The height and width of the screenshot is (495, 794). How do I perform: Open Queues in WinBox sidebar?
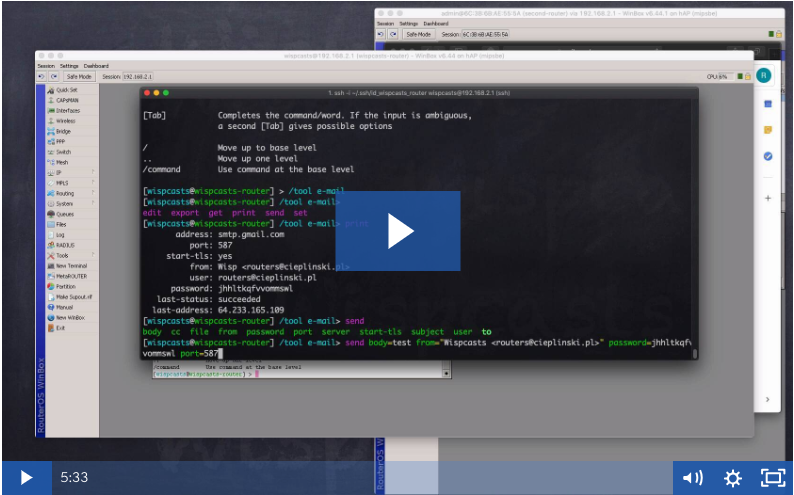coord(65,214)
